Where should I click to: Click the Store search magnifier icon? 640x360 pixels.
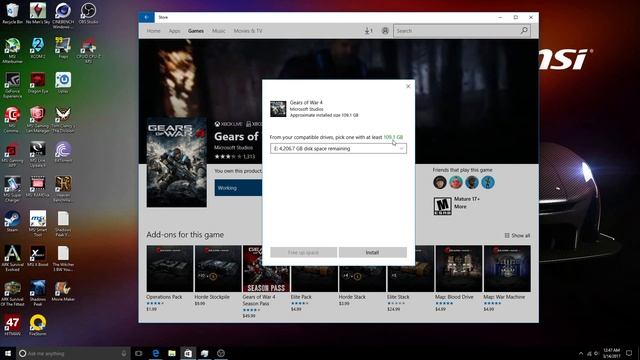tap(524, 31)
